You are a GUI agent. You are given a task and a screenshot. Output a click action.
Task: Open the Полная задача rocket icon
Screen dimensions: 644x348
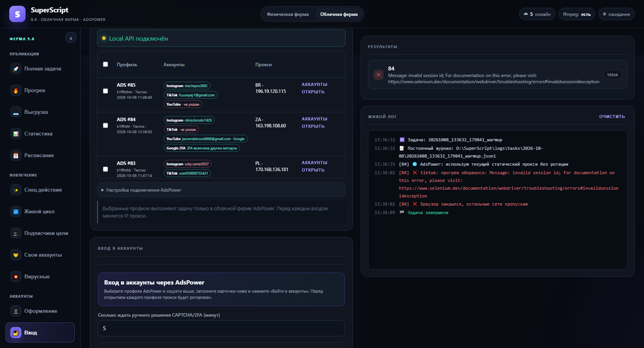(x=16, y=69)
